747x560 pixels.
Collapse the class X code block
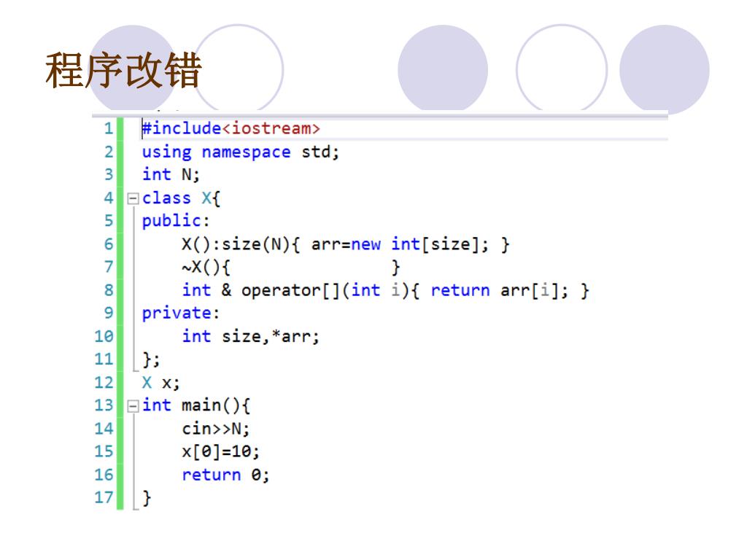click(x=133, y=198)
